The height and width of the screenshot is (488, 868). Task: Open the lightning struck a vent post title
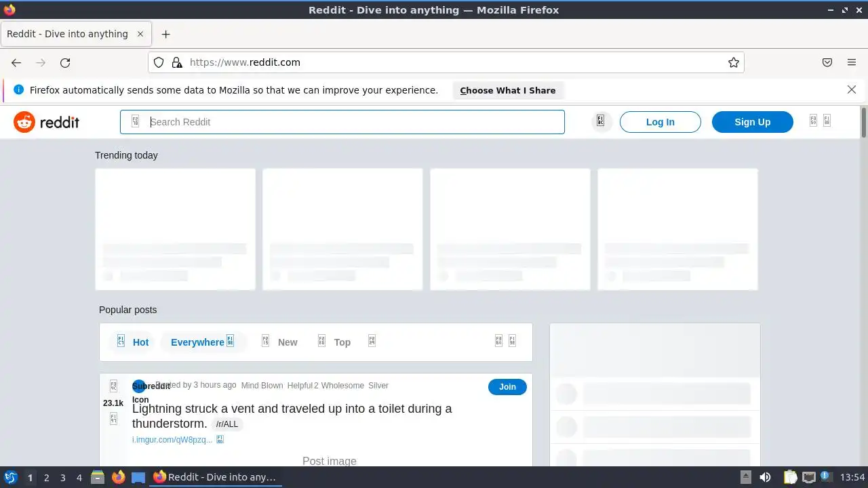point(292,416)
